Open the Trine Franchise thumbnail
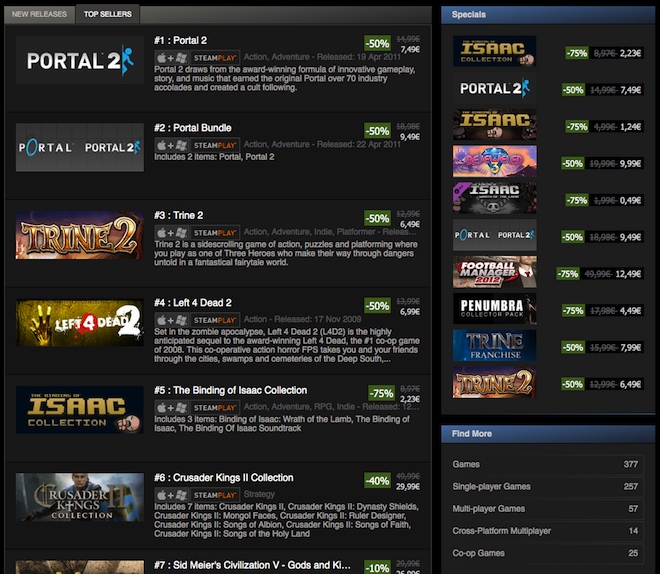The image size is (660, 574). point(495,345)
